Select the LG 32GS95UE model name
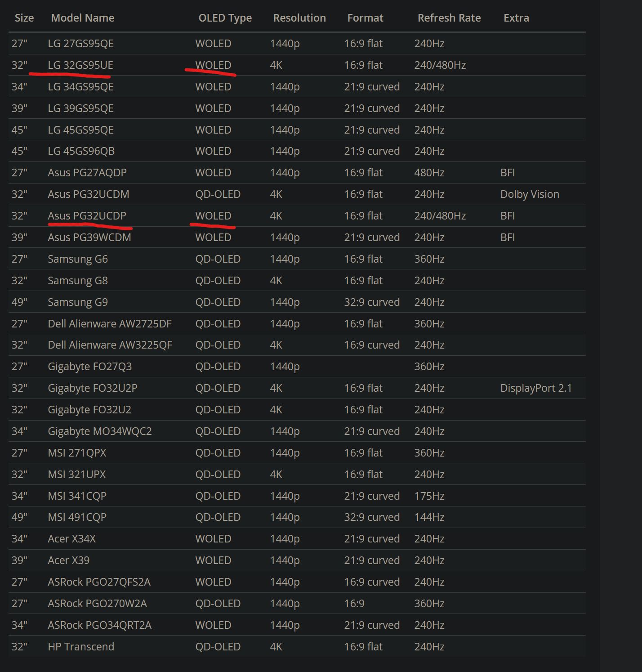 (x=80, y=65)
